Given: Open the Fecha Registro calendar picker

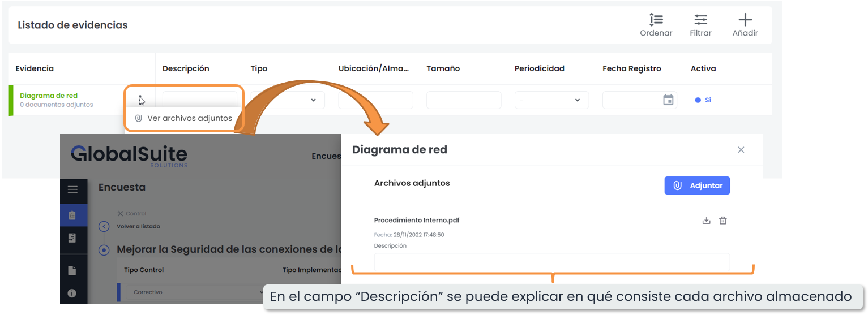Looking at the screenshot, I should [x=668, y=100].
